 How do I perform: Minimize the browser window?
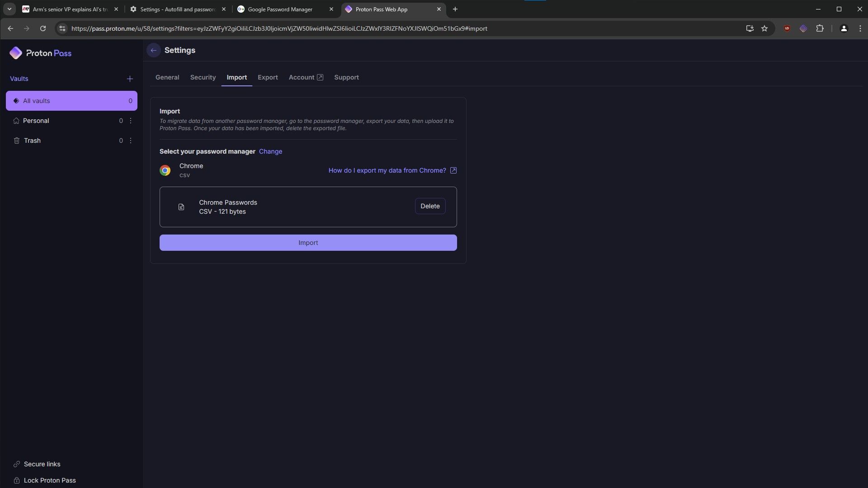pos(818,9)
